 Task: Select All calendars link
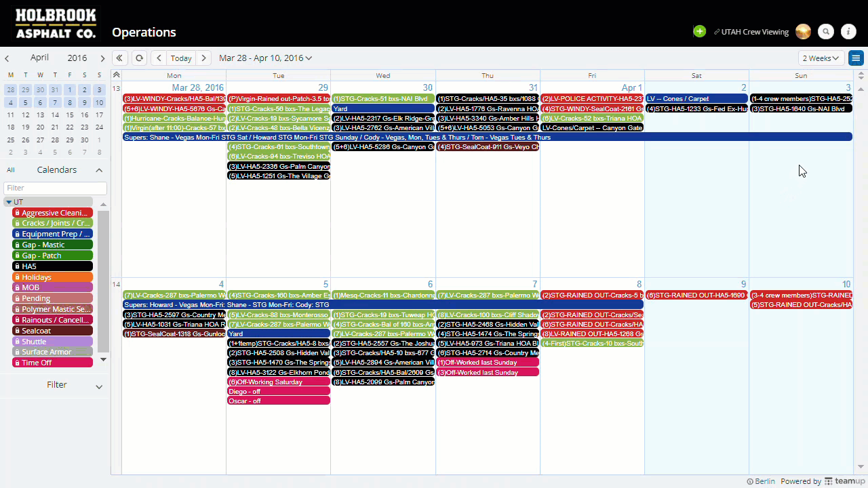11,170
